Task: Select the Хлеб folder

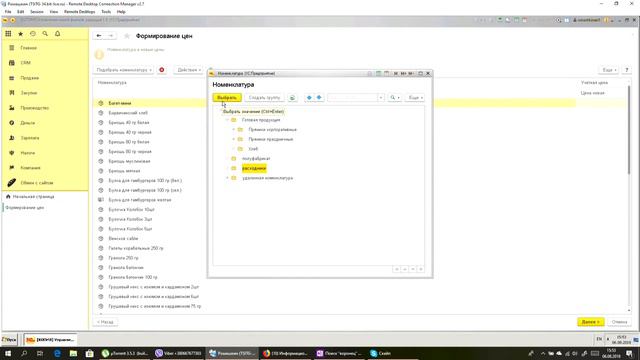Action: click(253, 149)
